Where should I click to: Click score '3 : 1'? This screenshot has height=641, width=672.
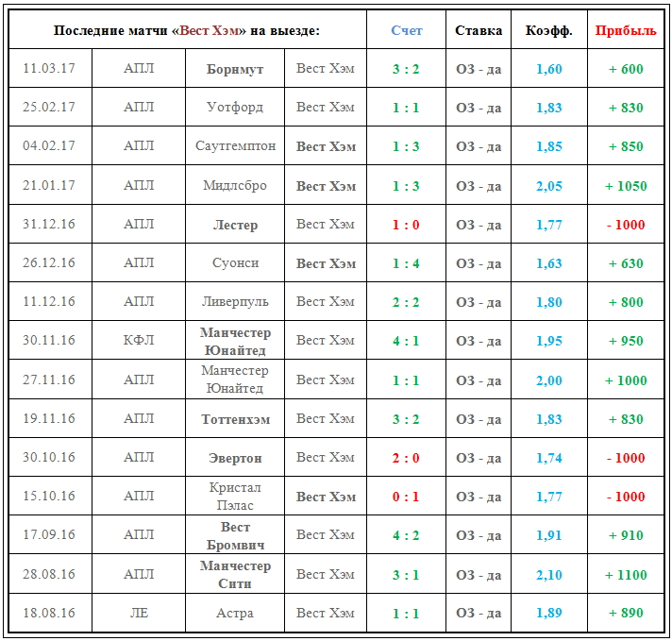click(x=406, y=575)
